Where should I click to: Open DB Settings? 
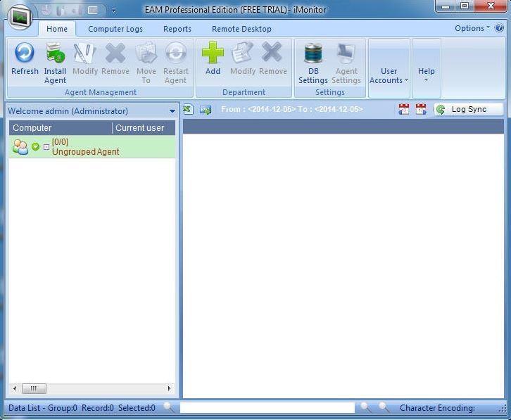[313, 63]
